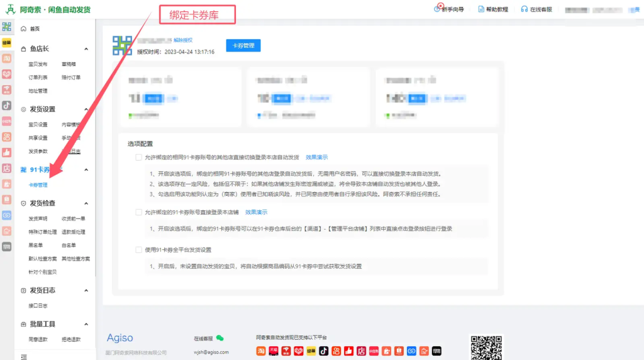The image size is (644, 360).
Task: Select the thumbs-up platform icon in sidebar
Action: 6,152
